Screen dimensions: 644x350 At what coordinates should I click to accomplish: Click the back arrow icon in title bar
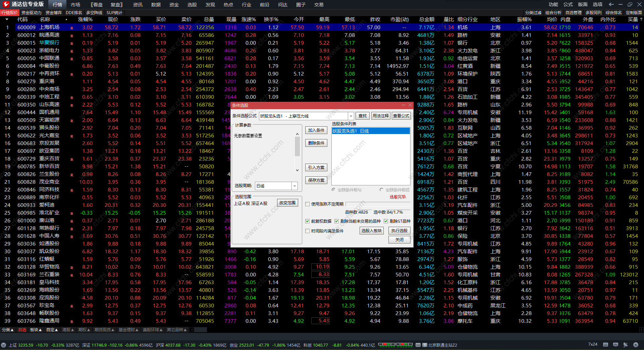click(611, 4)
